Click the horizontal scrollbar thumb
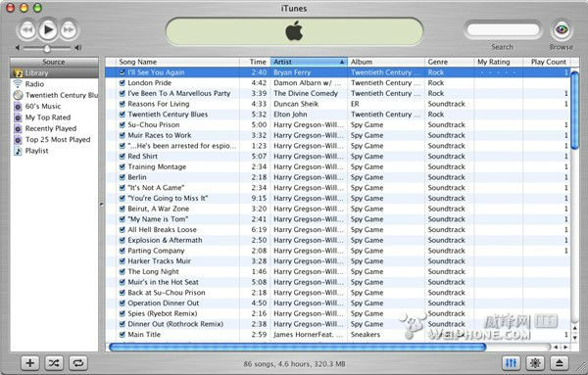Screen dimensions: 588x375 pos(297,348)
